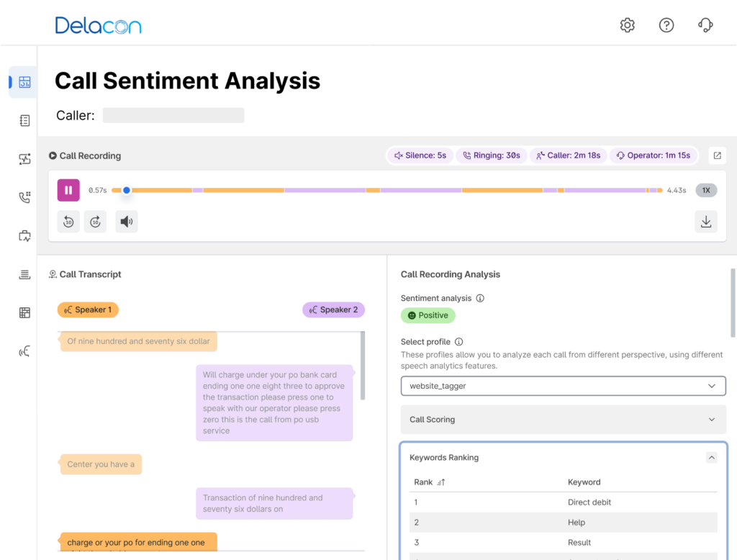Image resolution: width=737 pixels, height=560 pixels.
Task: Open settings gear in header
Action: click(x=628, y=25)
